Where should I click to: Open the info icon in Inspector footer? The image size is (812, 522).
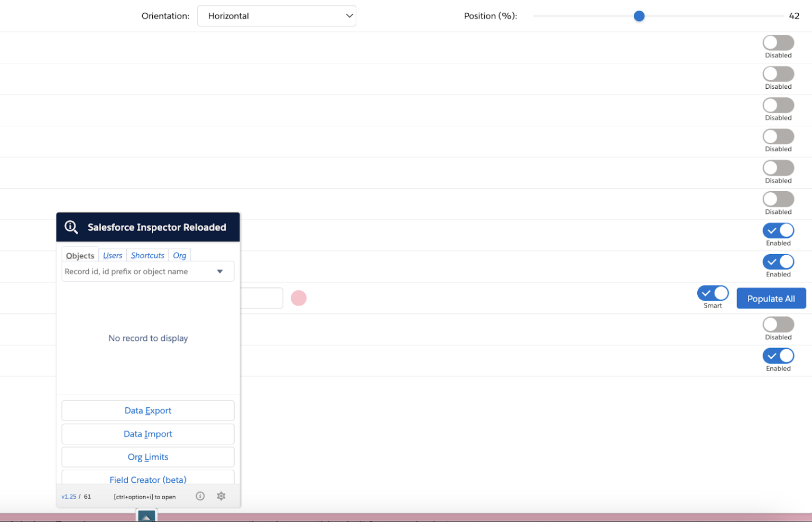(200, 496)
